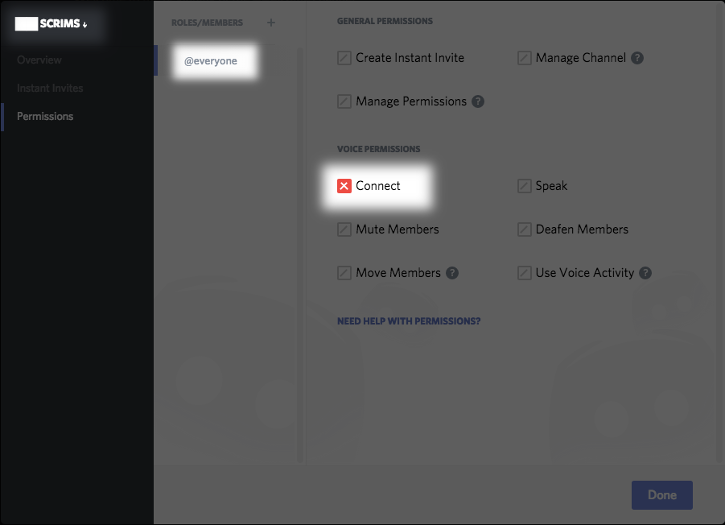Toggle the Move Members checkbox
725x525 pixels.
coord(344,273)
